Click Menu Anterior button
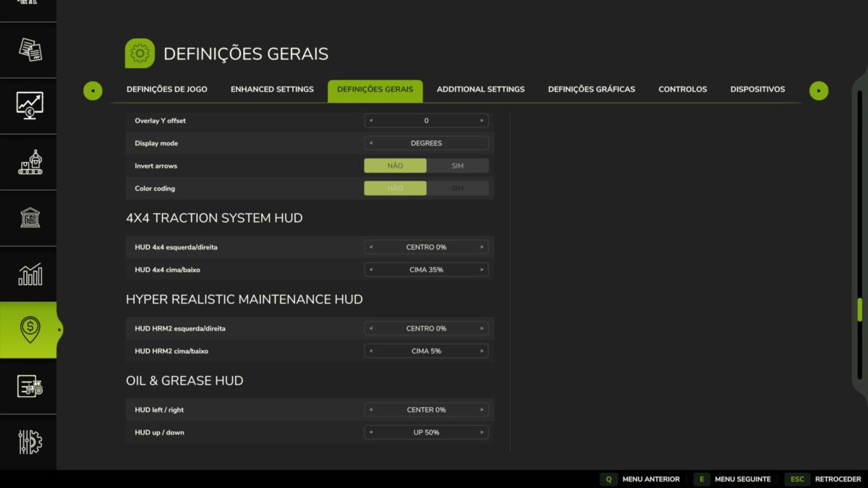Screen dimensions: 868x488 [x=651, y=479]
